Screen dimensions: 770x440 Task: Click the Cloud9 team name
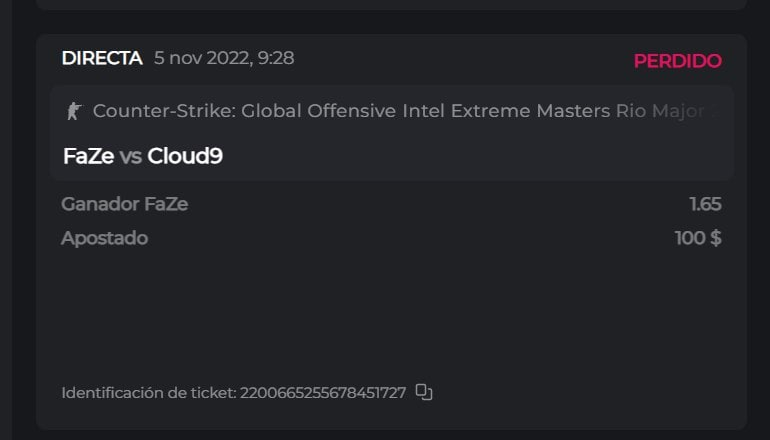point(185,156)
